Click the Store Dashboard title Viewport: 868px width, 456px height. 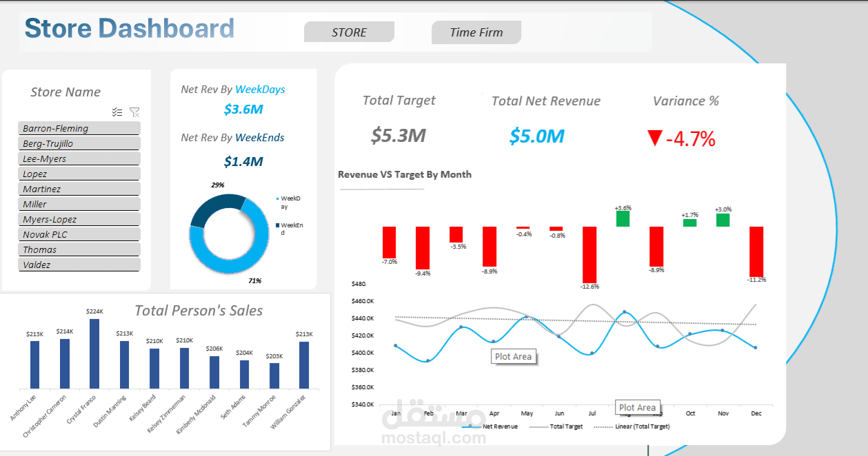click(130, 29)
